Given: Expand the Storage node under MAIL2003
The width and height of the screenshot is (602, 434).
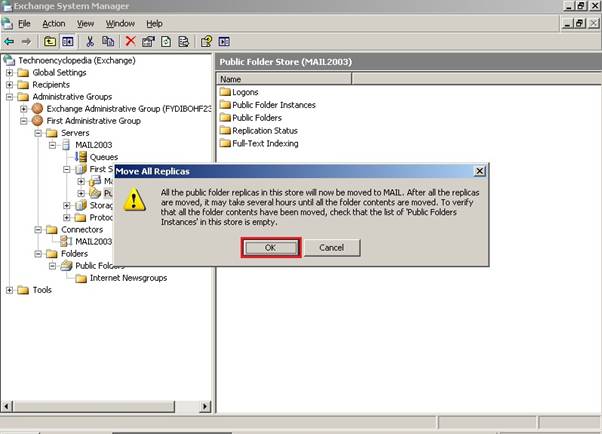Looking at the screenshot, I should point(67,205).
